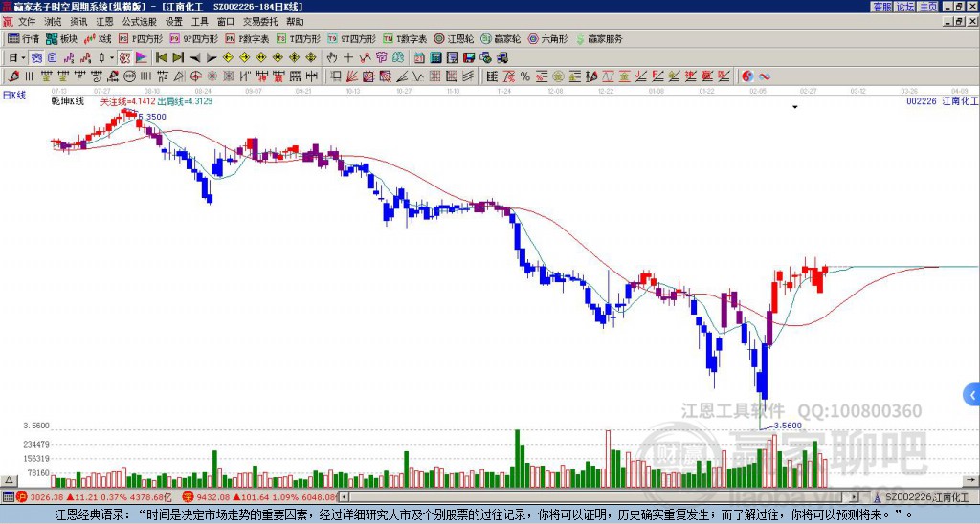Screen dimensions: 980x524
Task: Click horizontal scrollbar right arrow
Action: click(854, 497)
